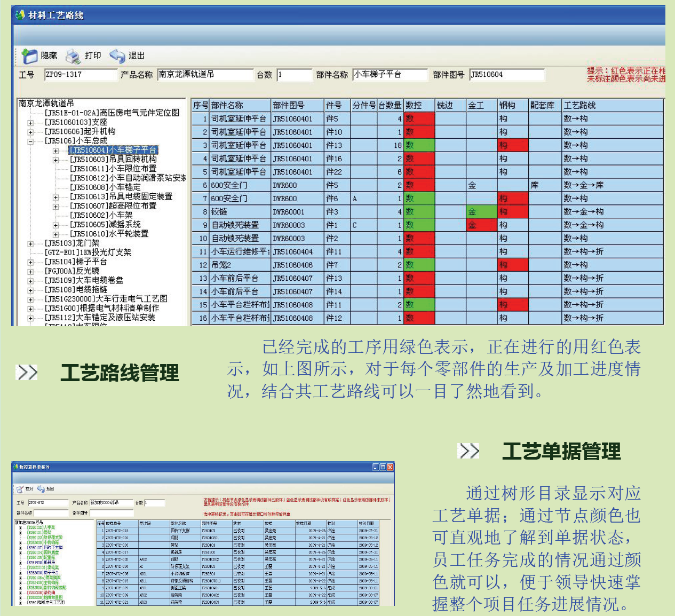The height and width of the screenshot is (616, 675).
Task: Click the 部件图号 field showing JR510604
Action: pyautogui.click(x=506, y=75)
